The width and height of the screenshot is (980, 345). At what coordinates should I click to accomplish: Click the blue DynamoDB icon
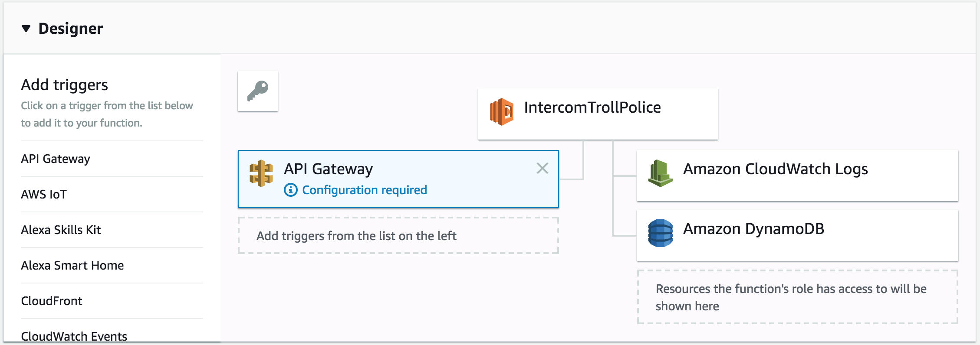(660, 233)
